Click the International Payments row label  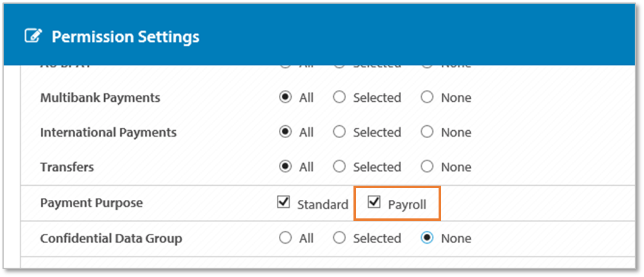tap(108, 132)
